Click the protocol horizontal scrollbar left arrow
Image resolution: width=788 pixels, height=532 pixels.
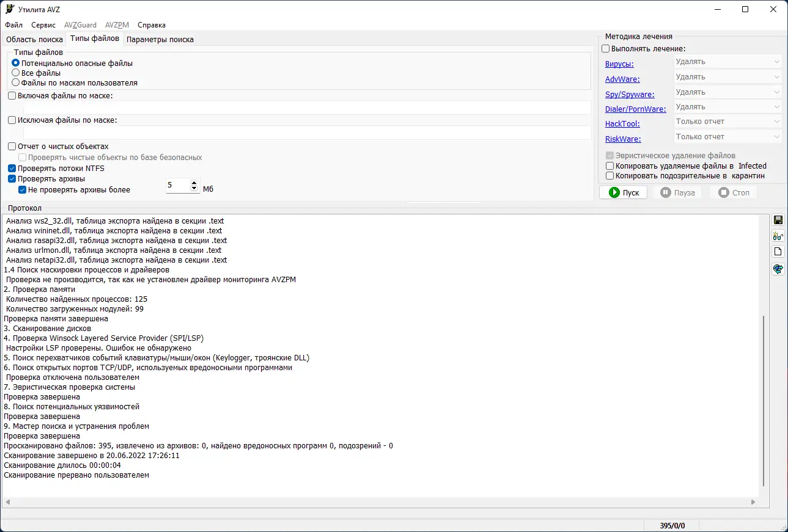[7, 502]
